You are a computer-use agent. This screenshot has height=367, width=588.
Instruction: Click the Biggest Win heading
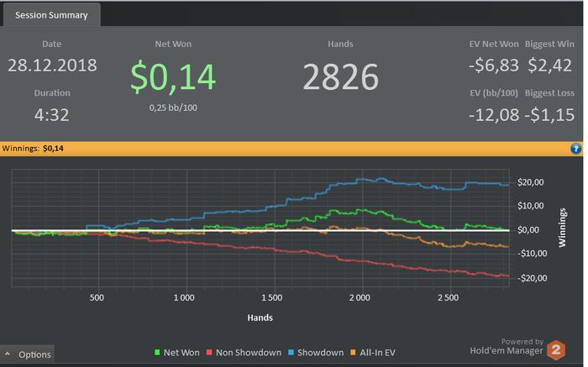point(549,45)
